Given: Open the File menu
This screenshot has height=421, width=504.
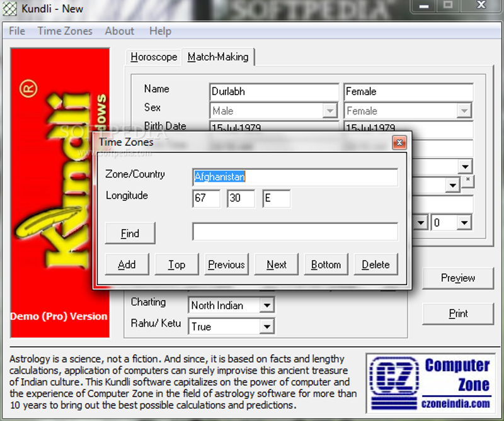Looking at the screenshot, I should 17,31.
